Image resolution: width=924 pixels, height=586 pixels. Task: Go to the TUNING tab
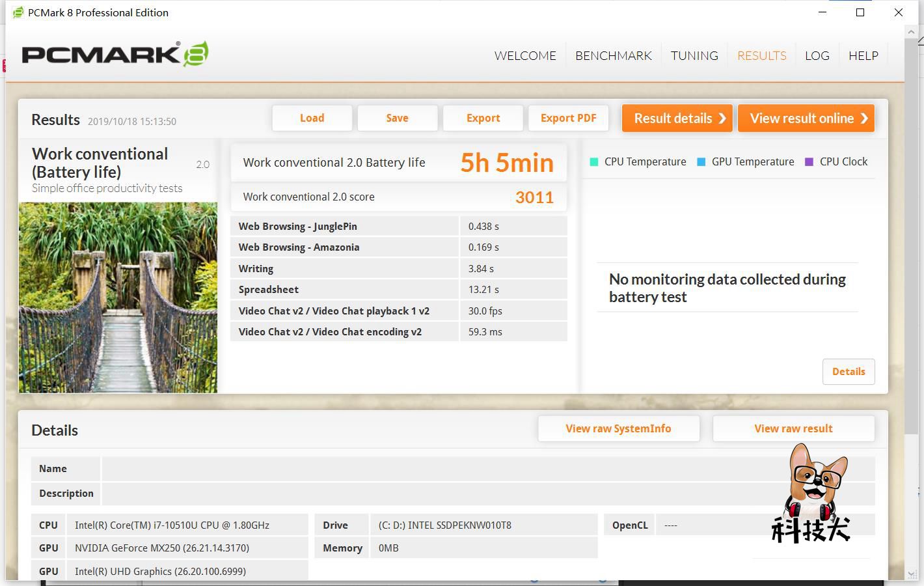click(694, 56)
